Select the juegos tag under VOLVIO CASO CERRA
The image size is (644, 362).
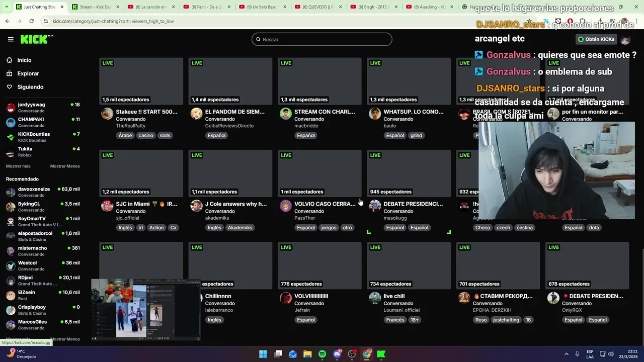[x=329, y=228]
